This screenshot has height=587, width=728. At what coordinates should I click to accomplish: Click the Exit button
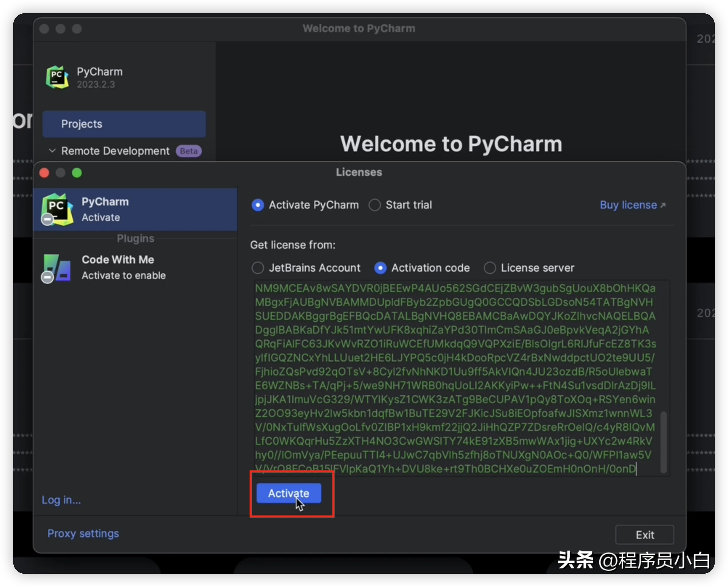[x=645, y=535]
